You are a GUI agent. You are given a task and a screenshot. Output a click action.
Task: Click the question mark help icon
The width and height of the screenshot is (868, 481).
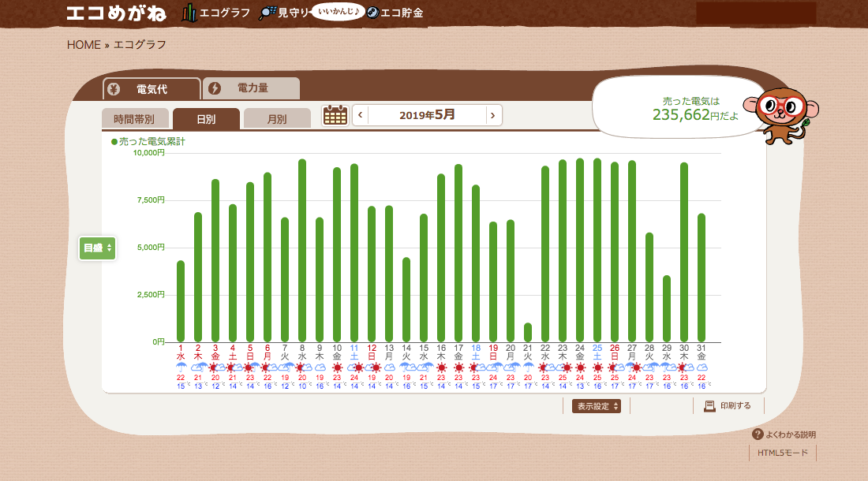[x=758, y=434]
